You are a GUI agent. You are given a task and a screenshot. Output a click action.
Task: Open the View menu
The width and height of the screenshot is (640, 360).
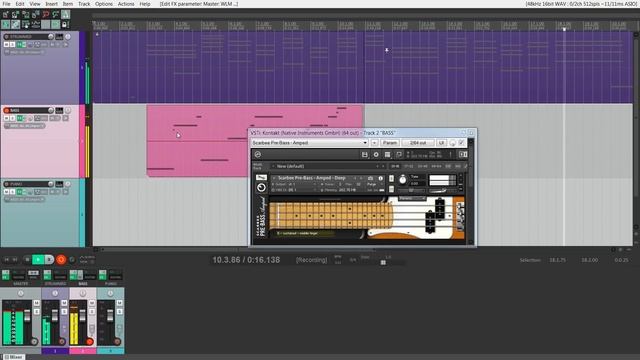pos(35,4)
